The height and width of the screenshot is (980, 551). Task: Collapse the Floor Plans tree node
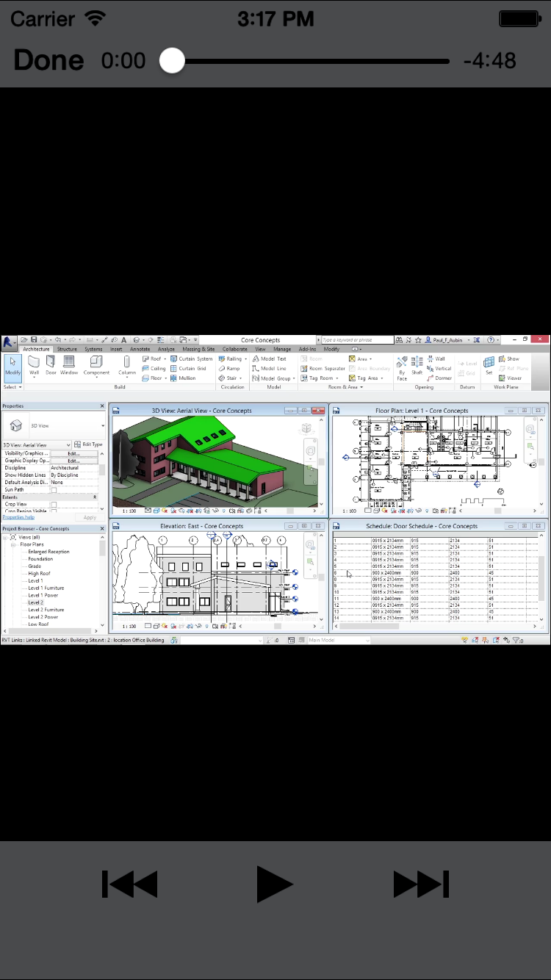click(x=13, y=544)
